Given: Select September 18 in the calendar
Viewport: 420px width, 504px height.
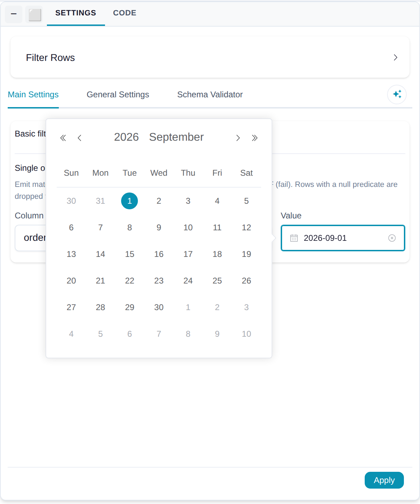Looking at the screenshot, I should [x=217, y=254].
